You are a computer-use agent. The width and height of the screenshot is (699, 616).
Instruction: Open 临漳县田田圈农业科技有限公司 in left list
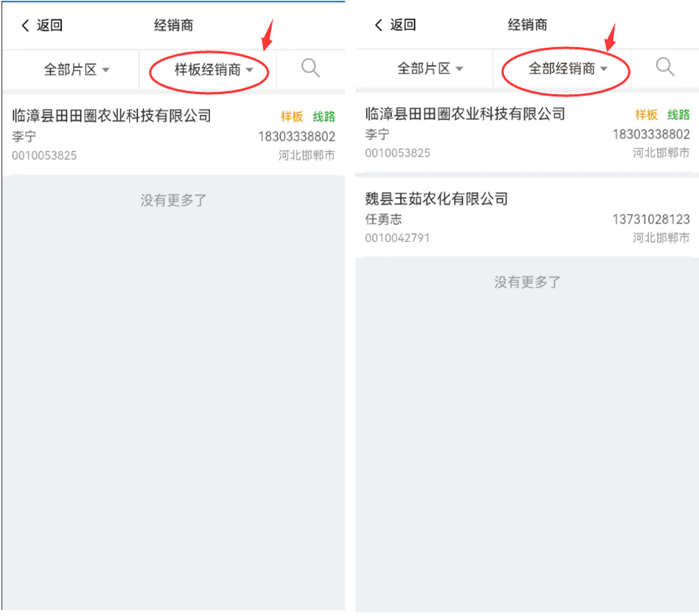[173, 134]
